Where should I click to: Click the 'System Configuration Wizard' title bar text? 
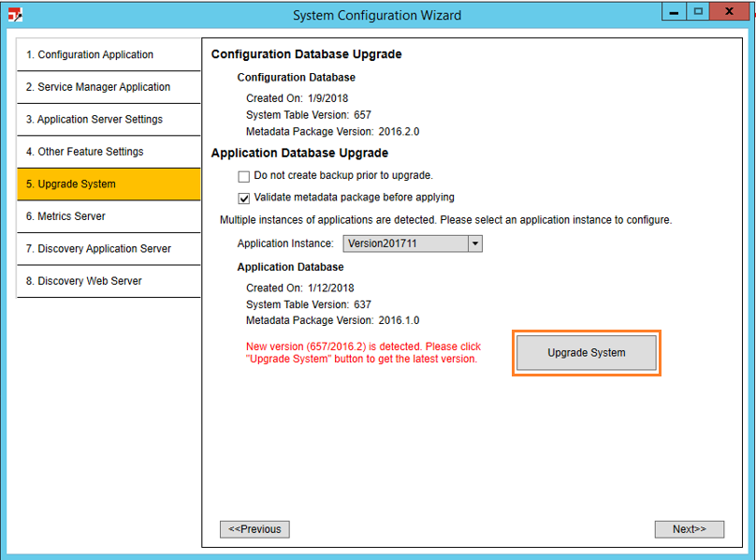tap(377, 15)
